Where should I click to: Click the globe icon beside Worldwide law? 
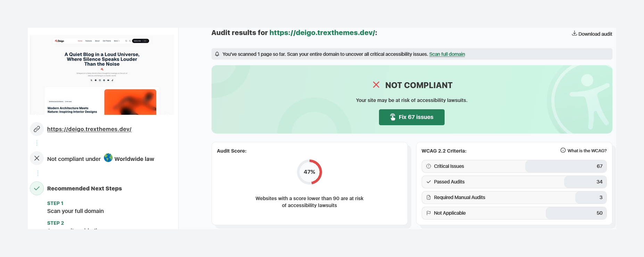(108, 158)
